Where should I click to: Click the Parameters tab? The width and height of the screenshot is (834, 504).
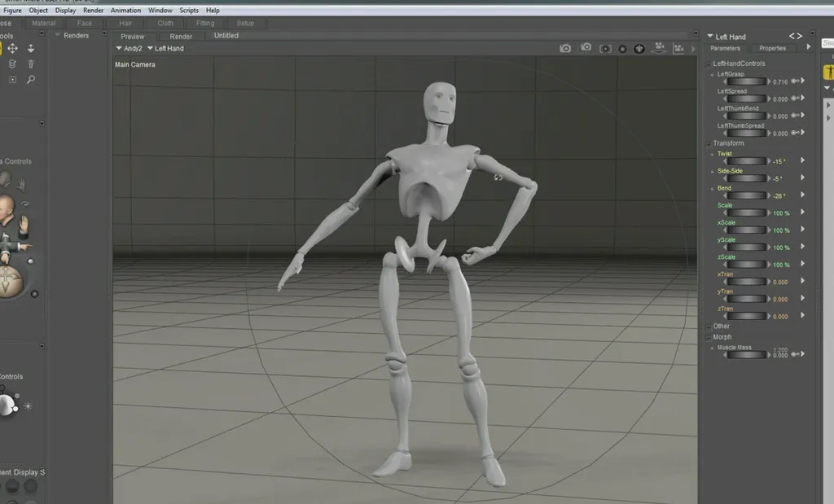pos(725,48)
